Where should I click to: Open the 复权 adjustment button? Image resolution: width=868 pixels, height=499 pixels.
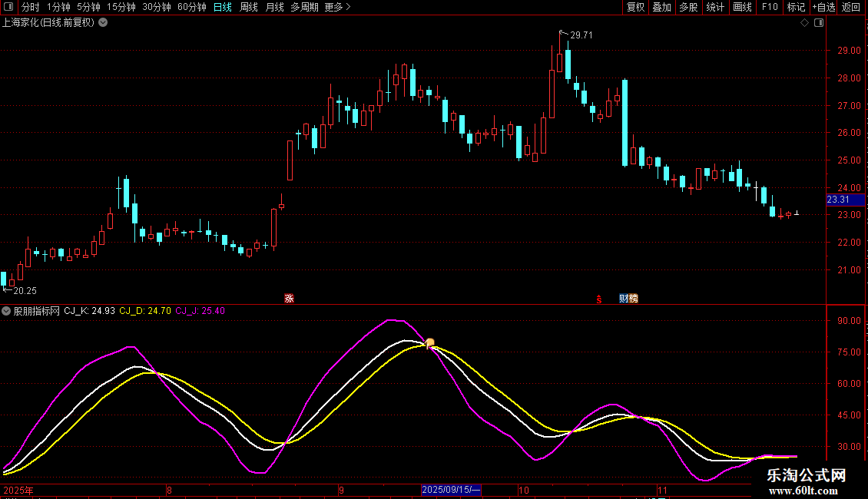pyautogui.click(x=635, y=7)
